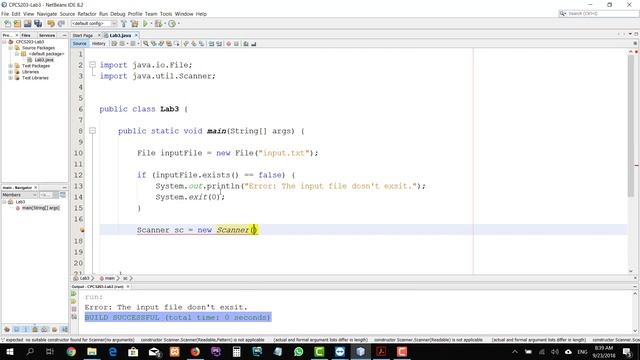Expand the Test Packages node
Screen dimensions: 640x360
(11, 66)
